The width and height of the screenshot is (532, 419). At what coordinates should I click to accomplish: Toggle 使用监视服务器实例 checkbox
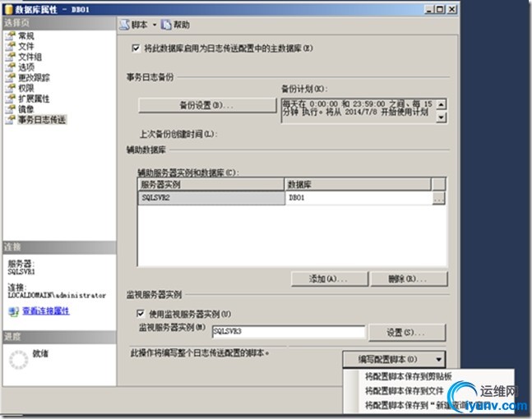141,314
